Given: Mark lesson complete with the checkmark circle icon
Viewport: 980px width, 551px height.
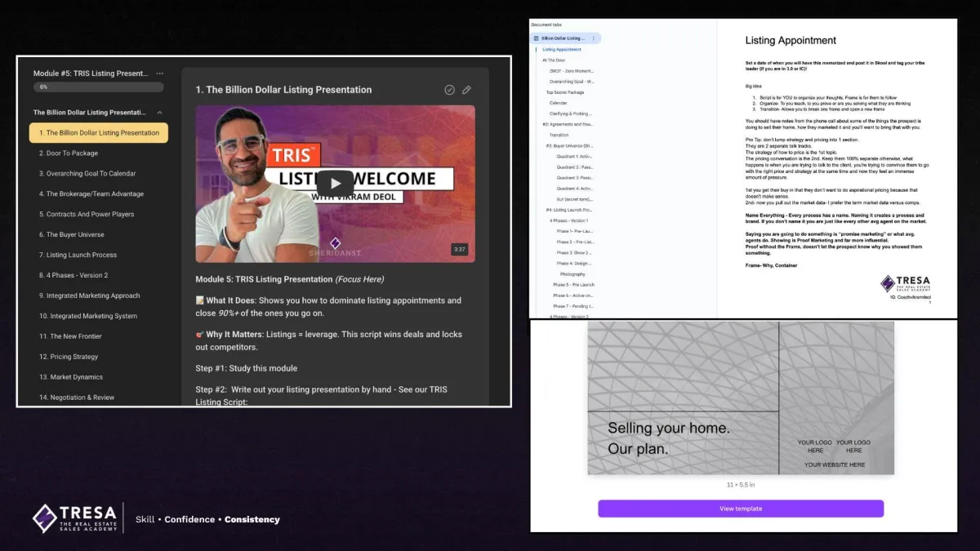Looking at the screenshot, I should (x=449, y=90).
